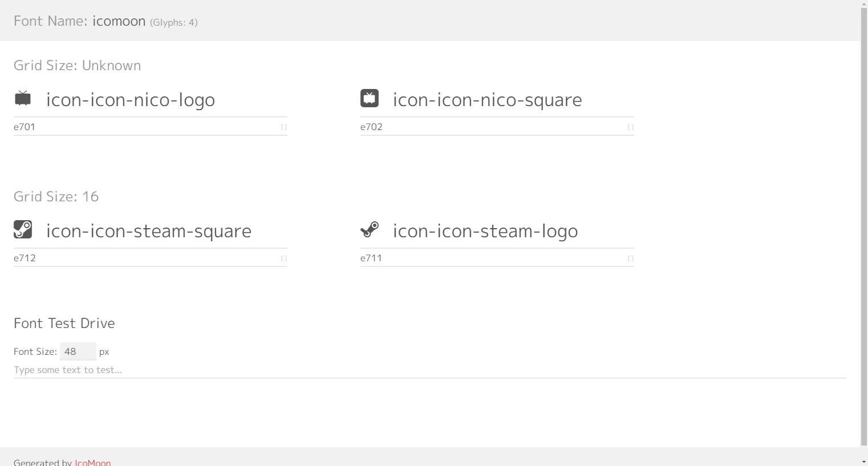Click the scrollbar up arrow
The height and width of the screenshot is (466, 868).
point(864,3)
